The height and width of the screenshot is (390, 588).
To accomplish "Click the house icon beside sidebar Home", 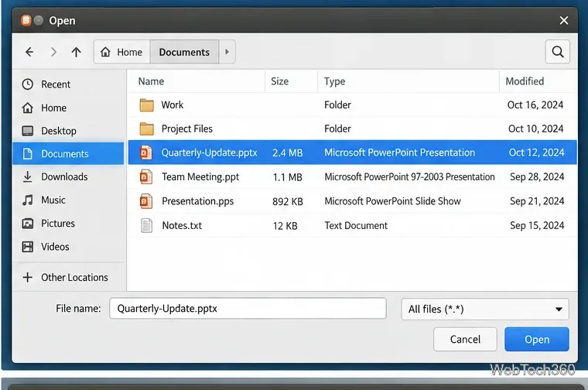I will [28, 108].
